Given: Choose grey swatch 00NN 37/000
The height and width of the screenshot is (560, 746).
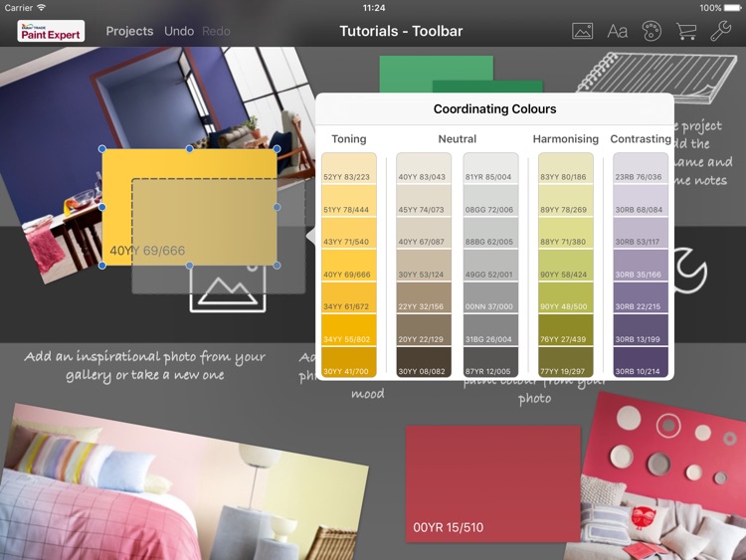Looking at the screenshot, I should (x=490, y=297).
